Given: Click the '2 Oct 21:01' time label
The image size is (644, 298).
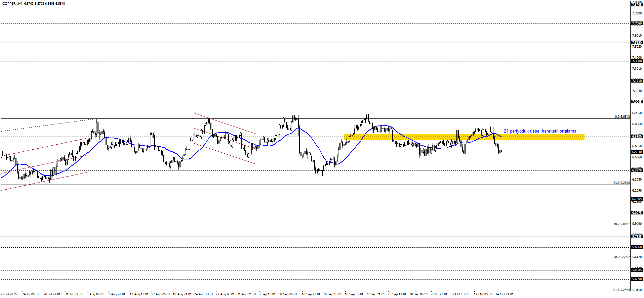Looking at the screenshot, I should tap(439, 294).
